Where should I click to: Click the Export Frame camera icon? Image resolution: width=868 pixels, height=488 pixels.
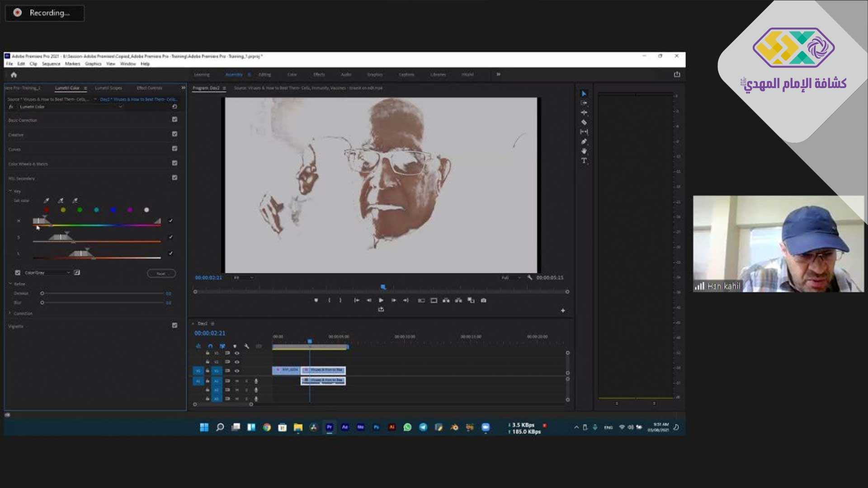click(483, 300)
